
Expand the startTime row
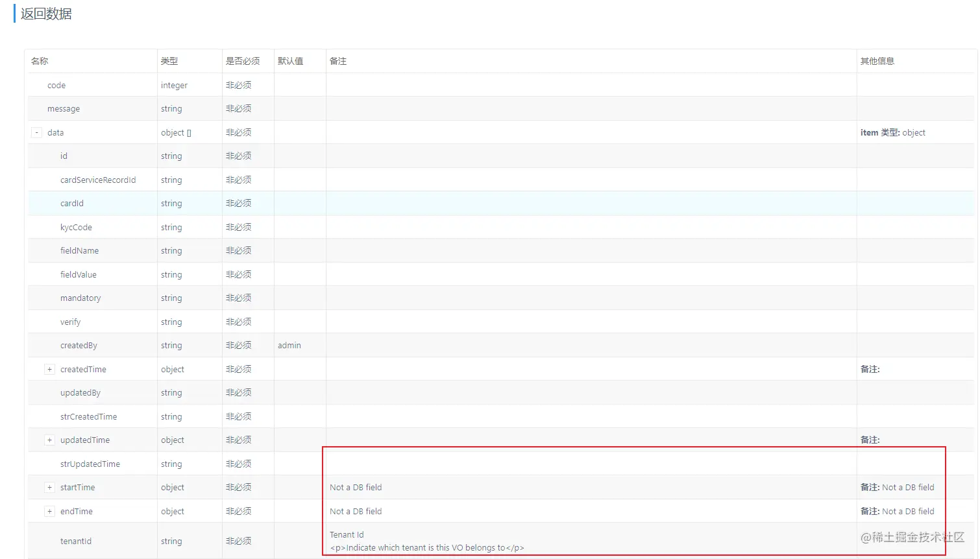49,487
